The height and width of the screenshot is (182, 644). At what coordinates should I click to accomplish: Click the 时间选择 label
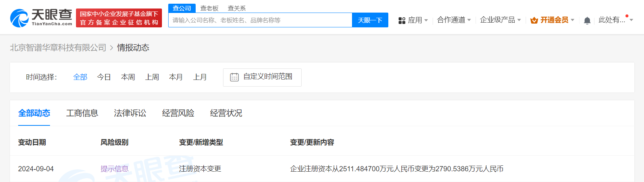(42, 77)
